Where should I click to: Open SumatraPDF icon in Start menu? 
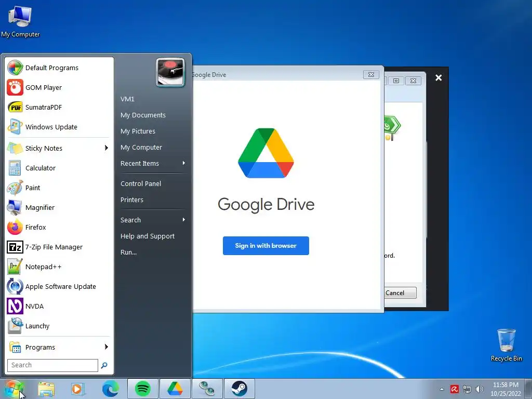click(15, 107)
